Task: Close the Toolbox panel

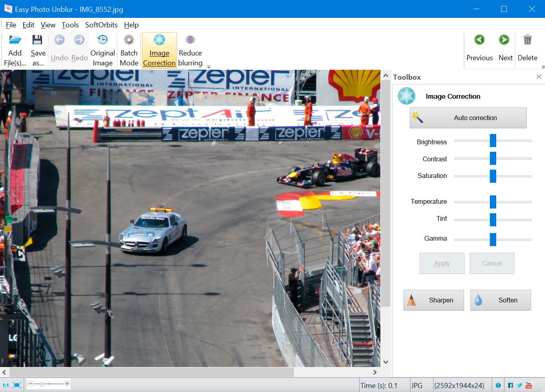Action: click(x=539, y=77)
